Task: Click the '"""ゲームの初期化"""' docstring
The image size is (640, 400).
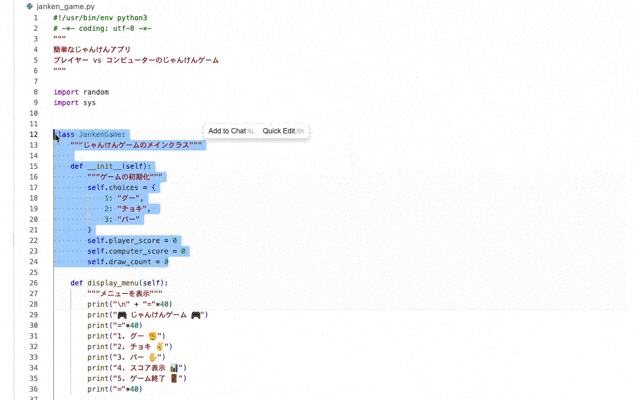Action: pyautogui.click(x=125, y=177)
